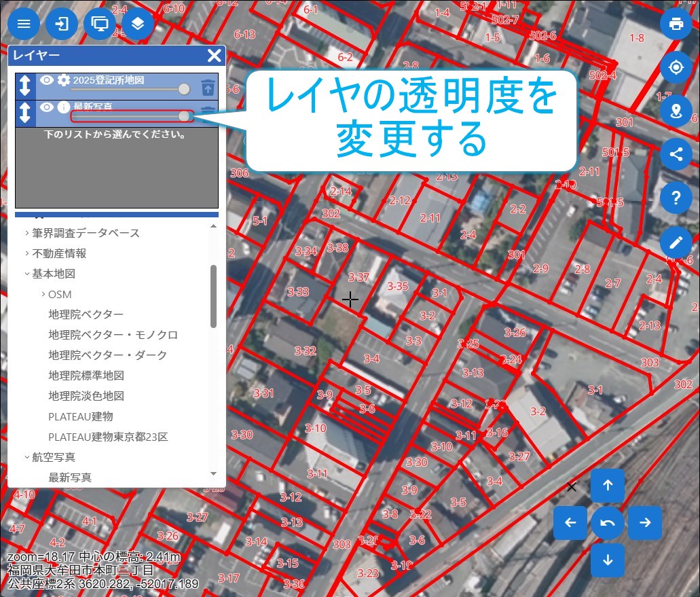The width and height of the screenshot is (700, 597).
Task: Expand the OSM sub-list
Action: point(43,294)
